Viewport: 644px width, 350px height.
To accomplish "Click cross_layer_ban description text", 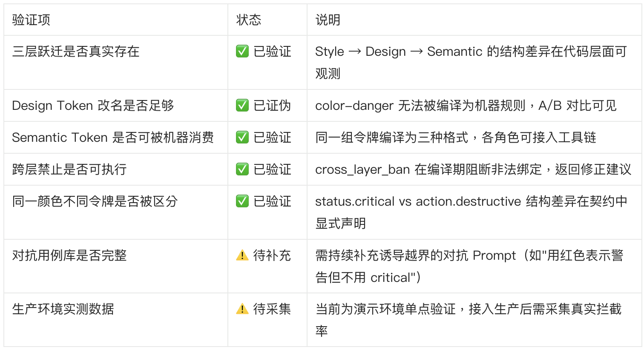I will coord(473,169).
